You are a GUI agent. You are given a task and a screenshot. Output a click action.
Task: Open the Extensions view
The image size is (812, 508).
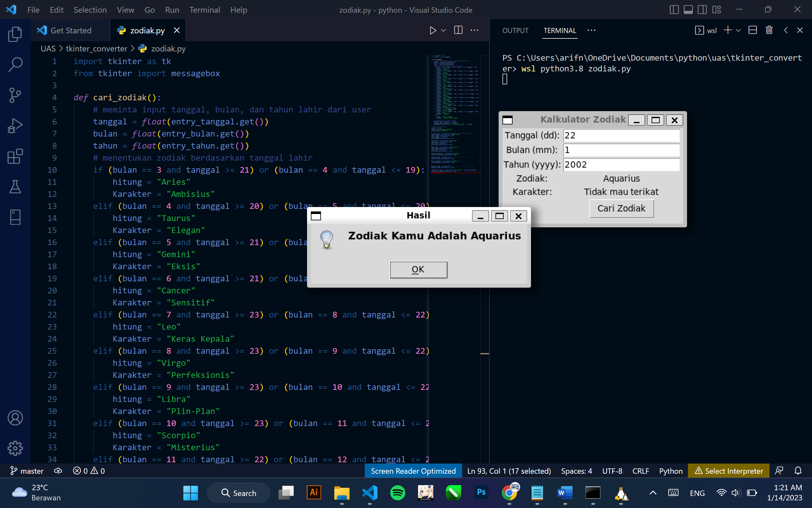click(x=15, y=156)
